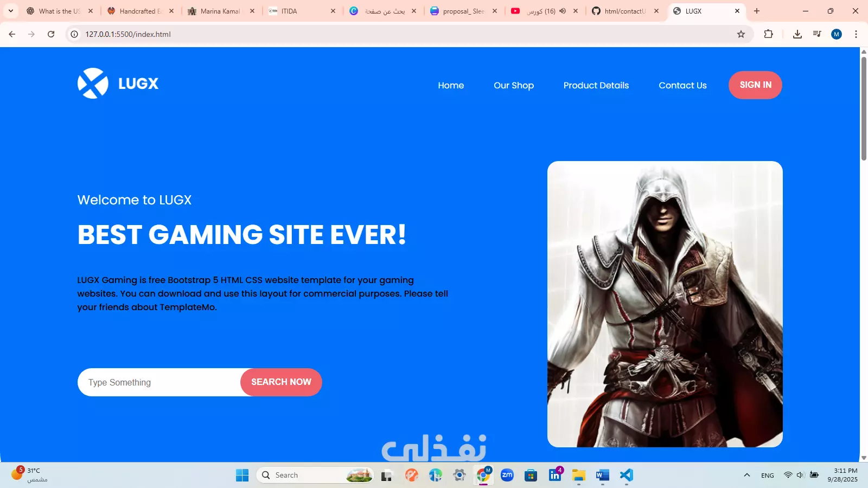Open the Chrome profile M avatar
This screenshot has width=868, height=488.
coord(837,34)
